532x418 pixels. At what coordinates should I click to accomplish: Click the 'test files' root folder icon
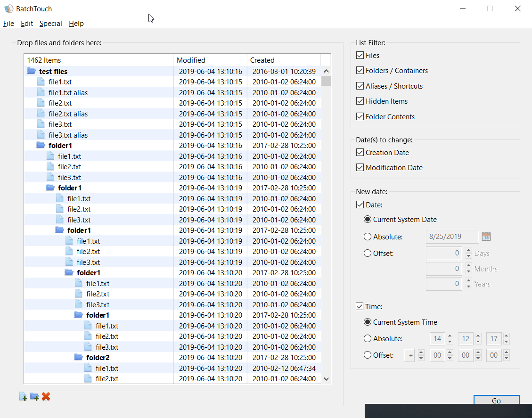(32, 71)
